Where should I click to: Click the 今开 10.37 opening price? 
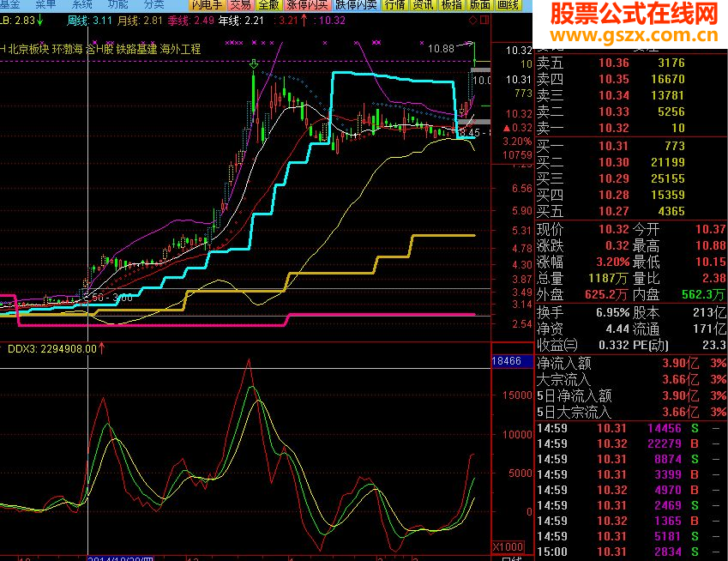pyautogui.click(x=710, y=229)
